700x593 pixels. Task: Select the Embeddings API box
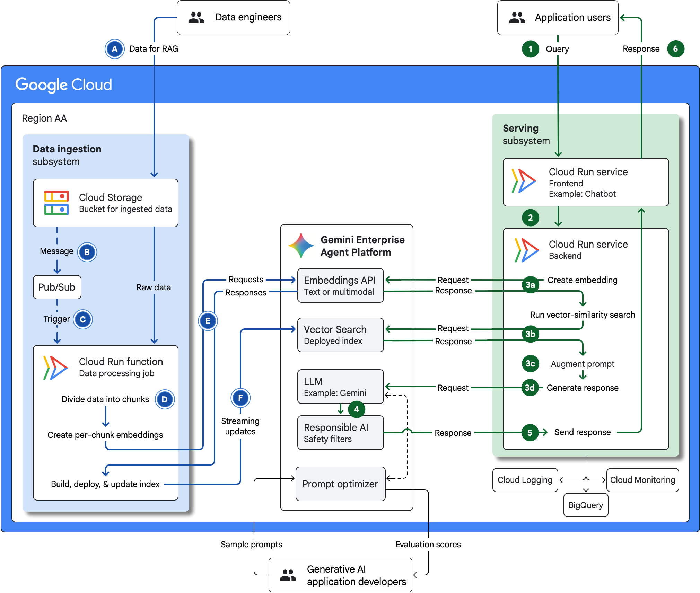click(x=341, y=285)
